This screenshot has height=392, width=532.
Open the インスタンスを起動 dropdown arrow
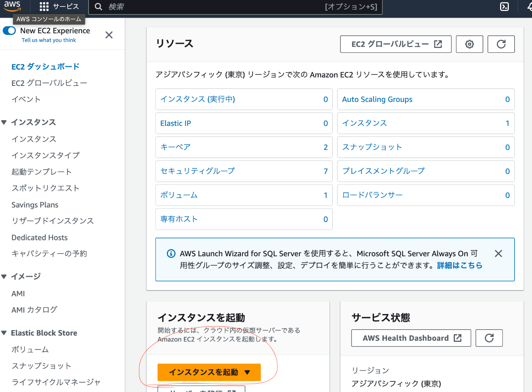point(247,372)
